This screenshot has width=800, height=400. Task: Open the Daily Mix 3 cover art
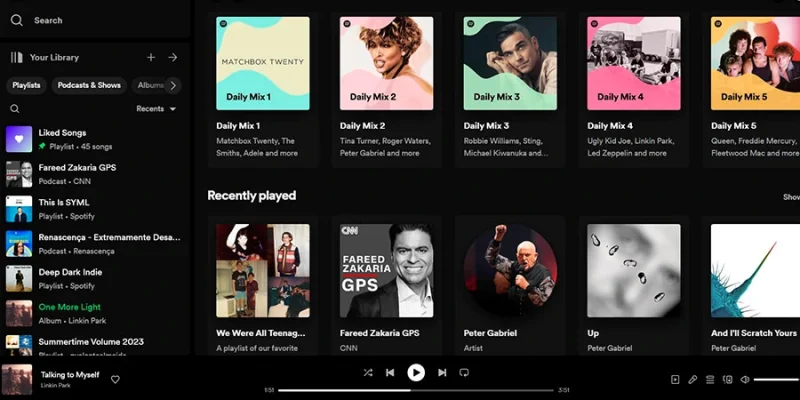pyautogui.click(x=510, y=63)
